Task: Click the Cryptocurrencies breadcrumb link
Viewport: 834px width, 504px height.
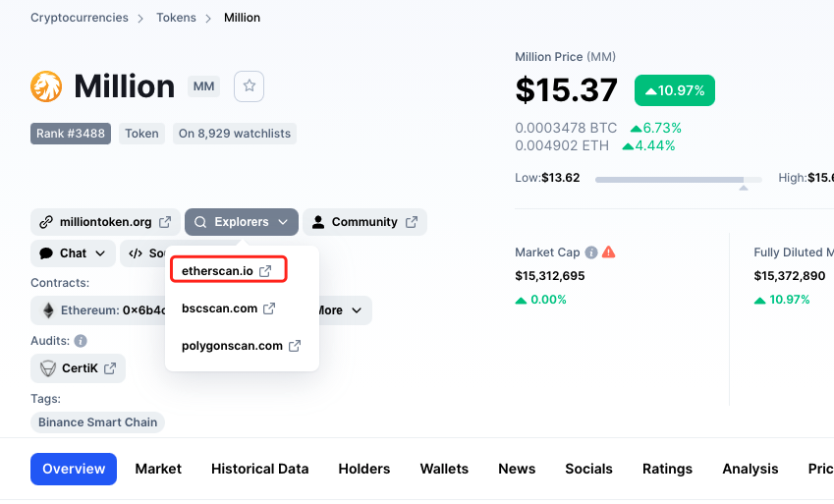Action: click(80, 18)
